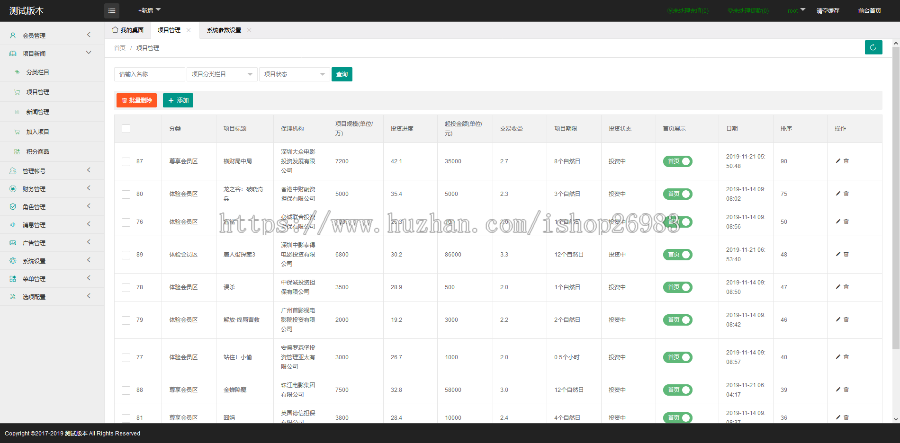
Task: Open the 项目状态 dropdown filter
Action: point(293,74)
